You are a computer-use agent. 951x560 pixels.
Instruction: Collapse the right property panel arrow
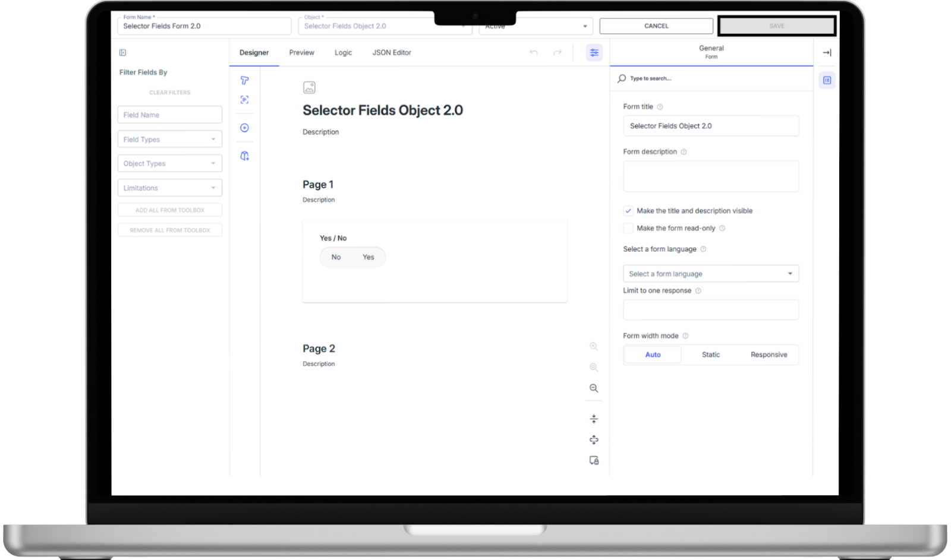pos(827,53)
